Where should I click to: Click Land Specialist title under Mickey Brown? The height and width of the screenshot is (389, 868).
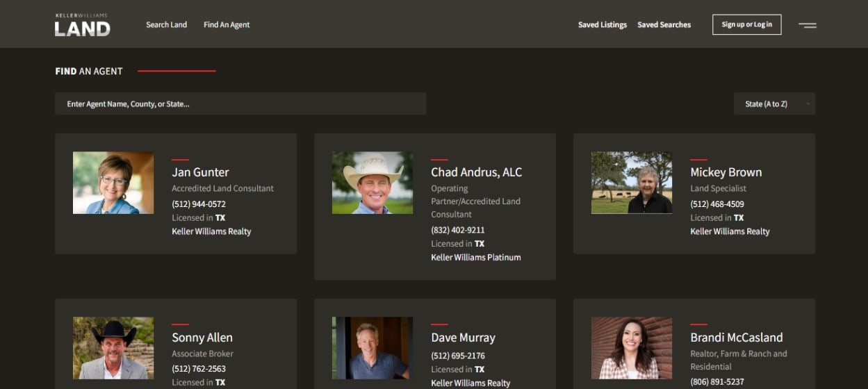[718, 188]
